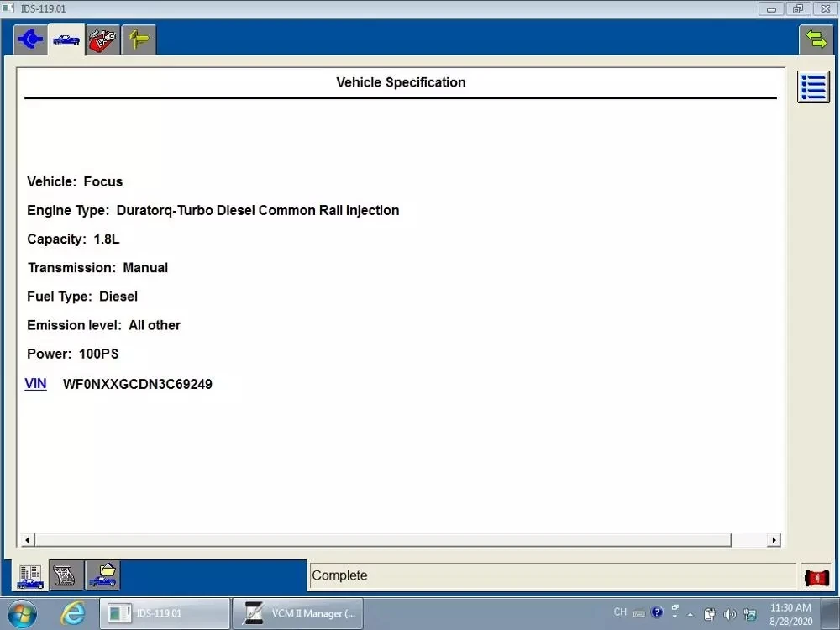Viewport: 840px width, 630px height.
Task: Open the vehicle session folder sub-tab
Action: click(x=102, y=576)
